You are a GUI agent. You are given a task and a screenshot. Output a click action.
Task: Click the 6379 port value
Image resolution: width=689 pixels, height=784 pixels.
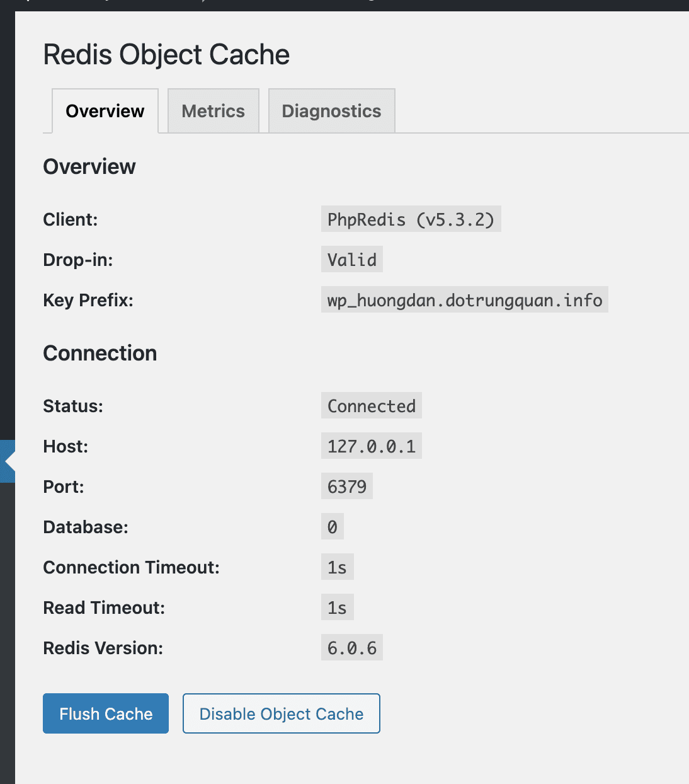346,486
